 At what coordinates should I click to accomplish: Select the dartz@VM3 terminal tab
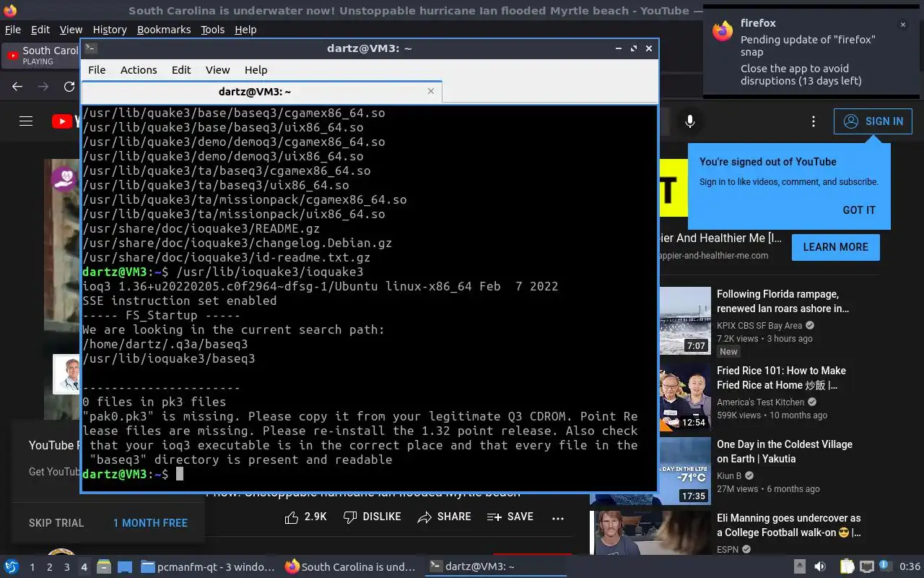tap(255, 92)
